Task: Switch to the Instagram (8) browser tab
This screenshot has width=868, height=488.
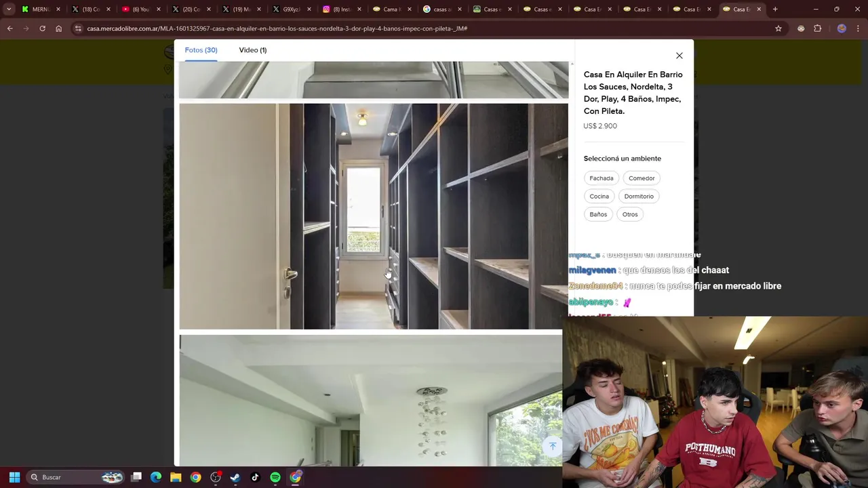Action: click(341, 9)
